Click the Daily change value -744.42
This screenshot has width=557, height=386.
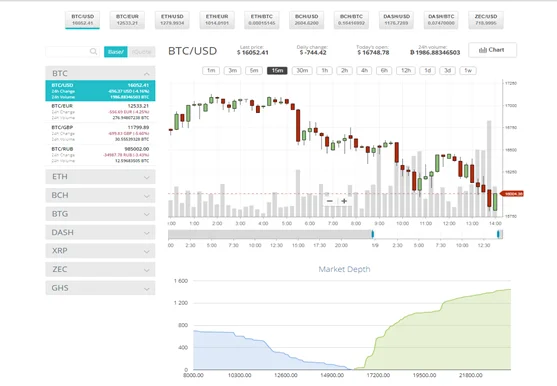[x=313, y=53]
